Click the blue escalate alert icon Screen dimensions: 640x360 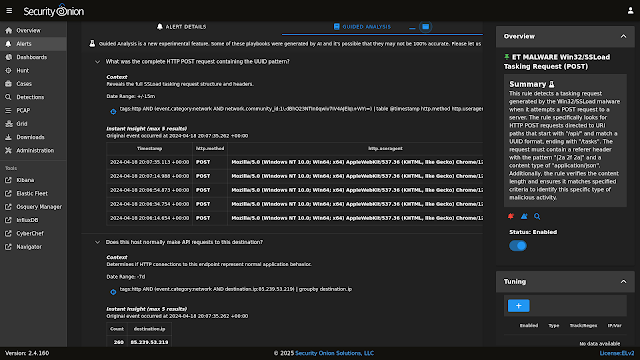click(x=524, y=216)
